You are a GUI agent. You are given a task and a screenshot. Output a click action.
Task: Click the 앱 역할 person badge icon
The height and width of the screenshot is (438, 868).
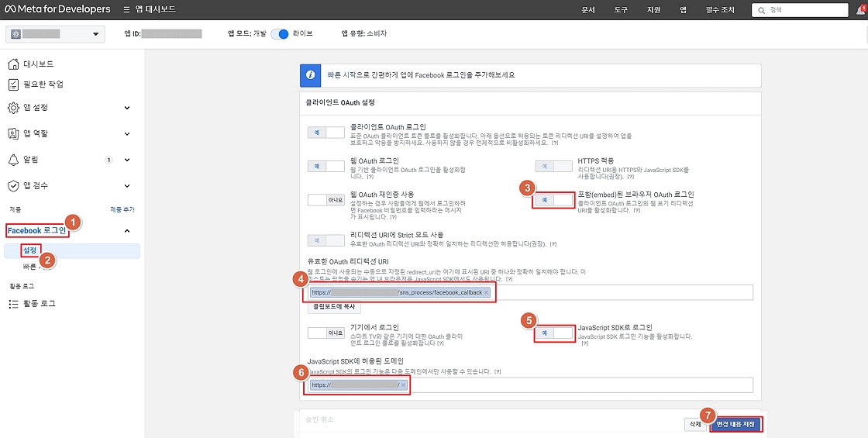(x=13, y=133)
